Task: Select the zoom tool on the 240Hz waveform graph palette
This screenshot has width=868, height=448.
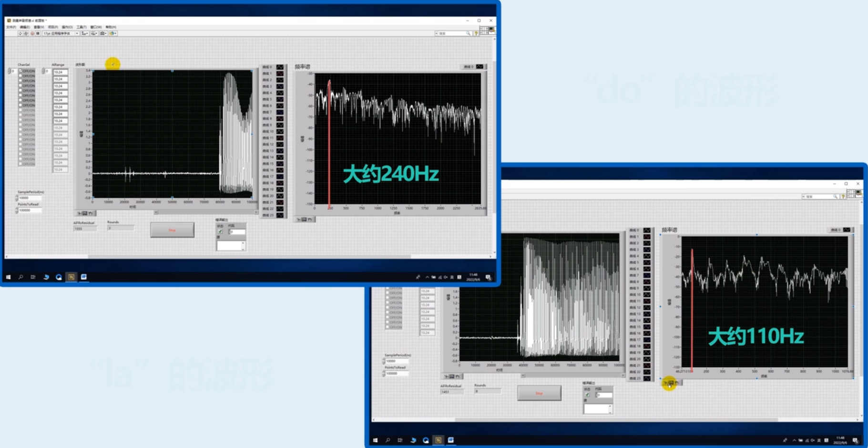Action: [85, 213]
